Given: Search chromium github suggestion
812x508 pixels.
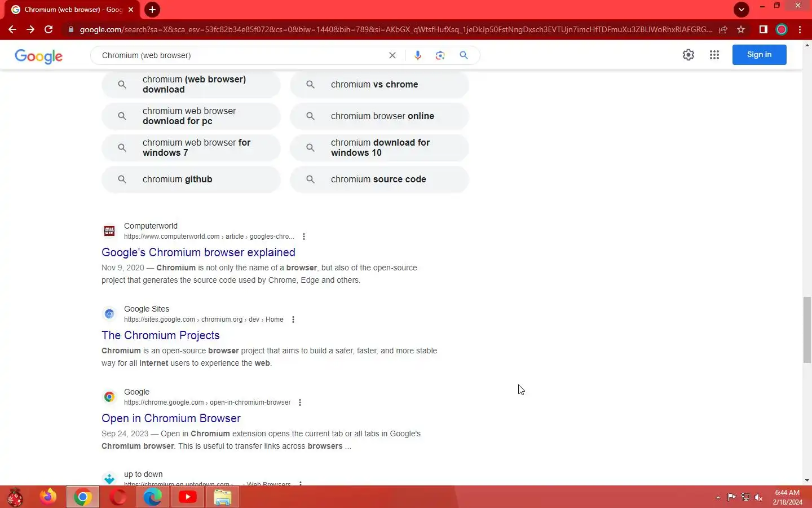Looking at the screenshot, I should (x=191, y=179).
